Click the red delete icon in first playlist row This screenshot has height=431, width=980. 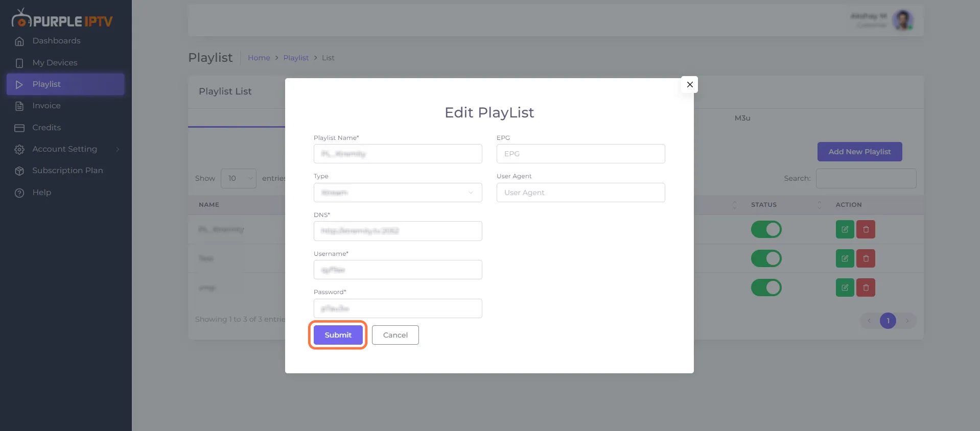click(866, 229)
